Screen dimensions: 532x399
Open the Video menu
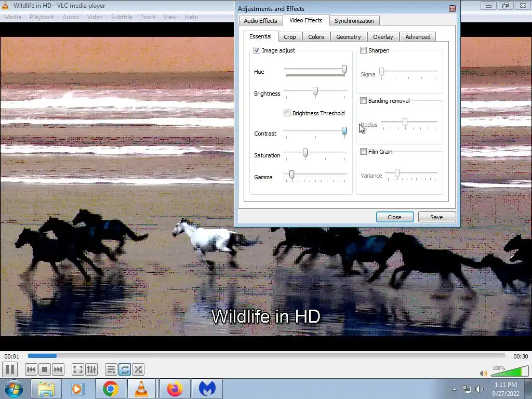click(x=95, y=17)
